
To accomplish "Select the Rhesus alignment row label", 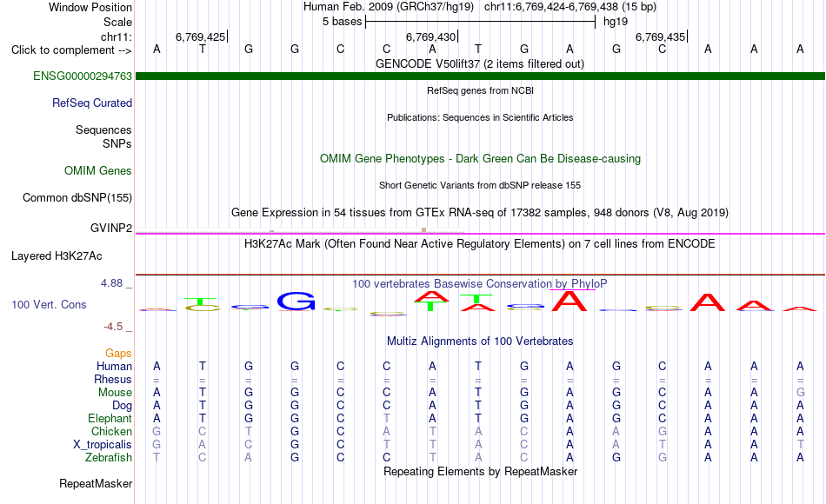I will tap(113, 379).
